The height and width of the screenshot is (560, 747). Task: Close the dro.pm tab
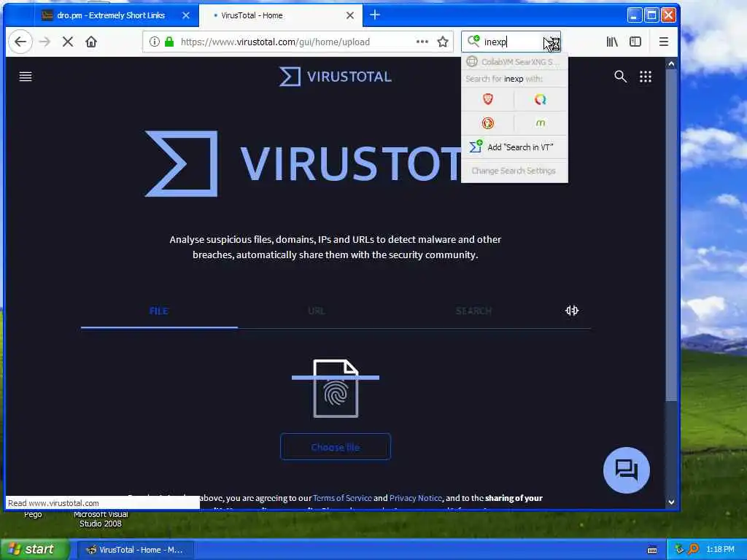pyautogui.click(x=186, y=15)
